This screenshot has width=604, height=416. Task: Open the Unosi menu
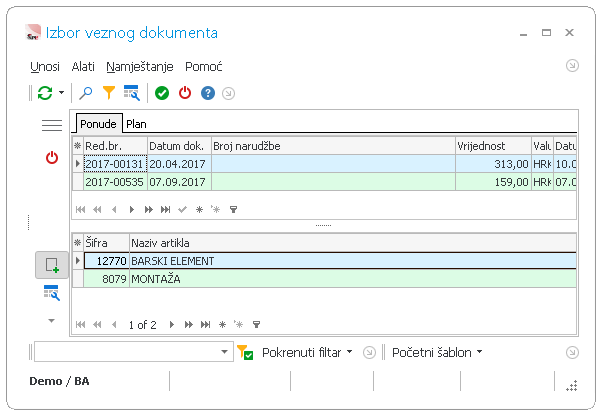pyautogui.click(x=45, y=67)
